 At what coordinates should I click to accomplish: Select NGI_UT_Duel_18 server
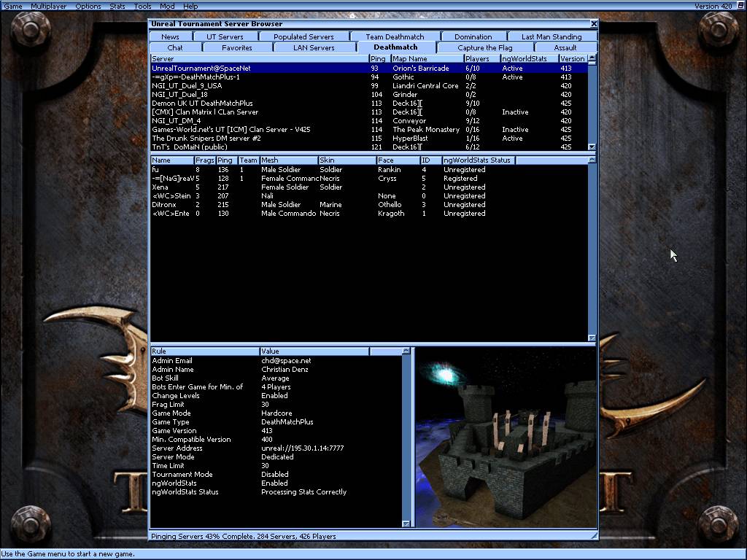369,94
